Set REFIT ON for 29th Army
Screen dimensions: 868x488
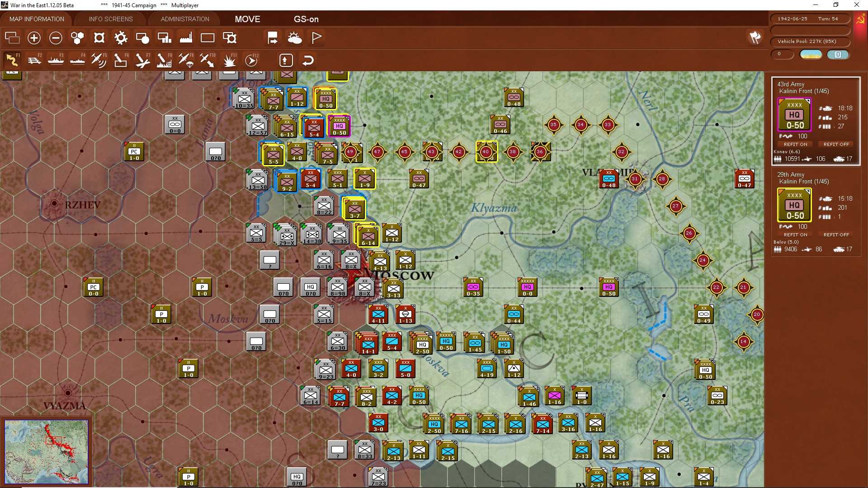pos(795,235)
